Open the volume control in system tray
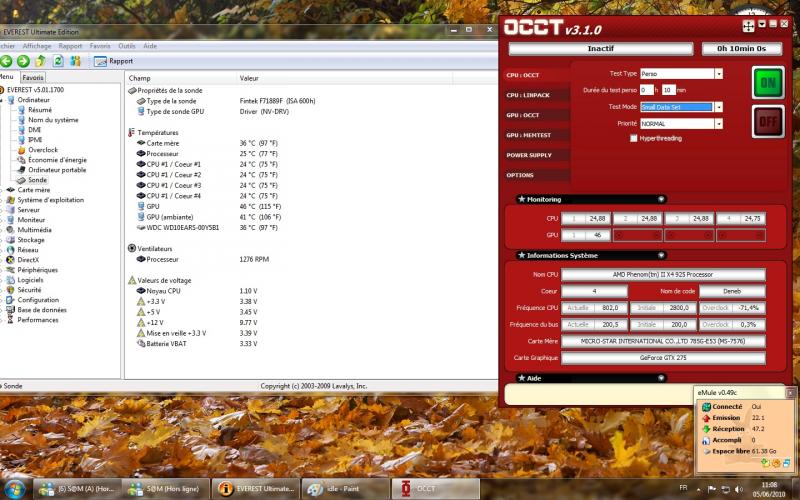The width and height of the screenshot is (800, 500). click(739, 489)
